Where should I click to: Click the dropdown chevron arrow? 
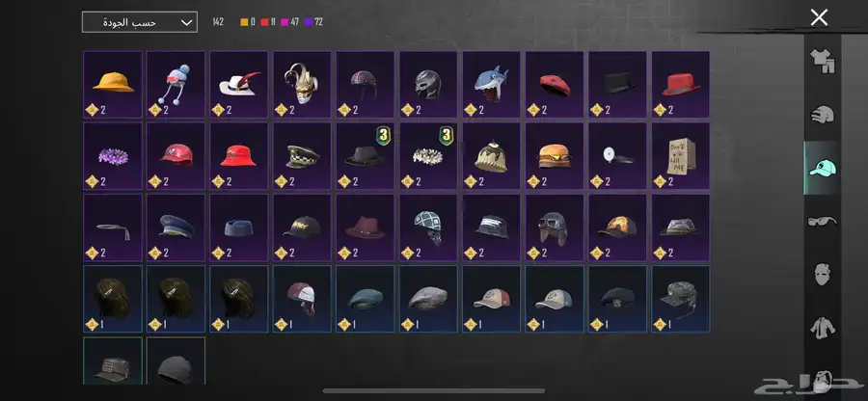click(x=186, y=23)
